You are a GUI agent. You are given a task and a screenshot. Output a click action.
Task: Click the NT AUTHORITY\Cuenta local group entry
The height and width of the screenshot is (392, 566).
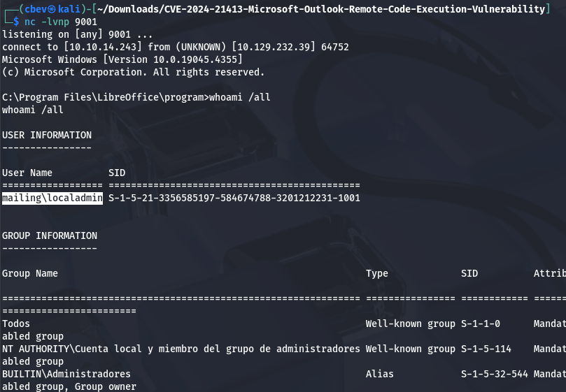(x=181, y=349)
